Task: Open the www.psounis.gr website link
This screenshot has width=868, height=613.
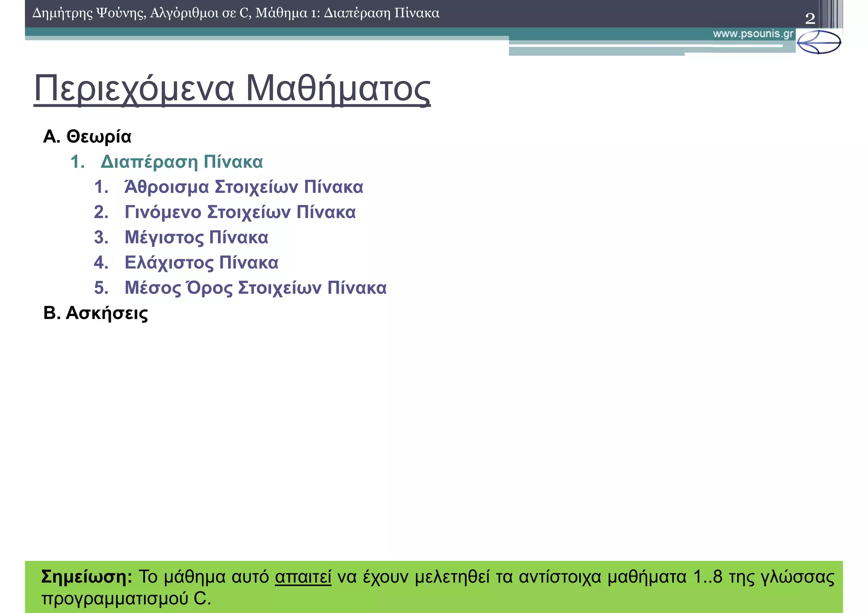Action: tap(753, 34)
